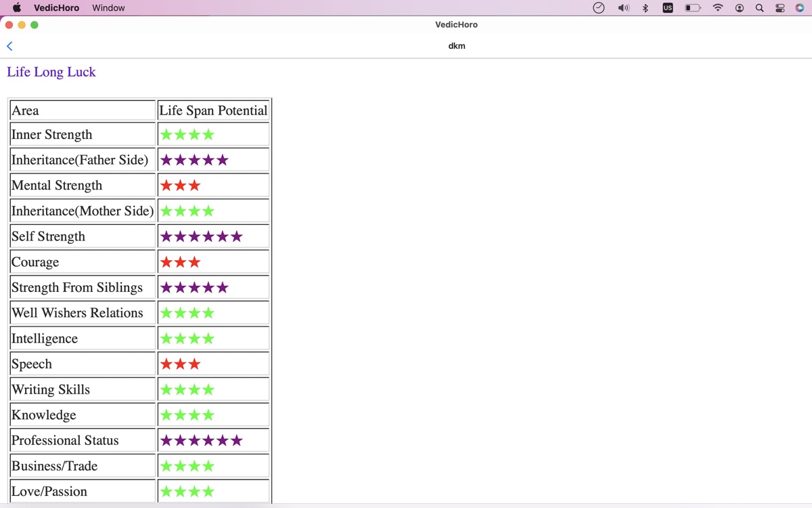Click the Self Strength purple star rating
The image size is (812, 508).
coord(201,236)
